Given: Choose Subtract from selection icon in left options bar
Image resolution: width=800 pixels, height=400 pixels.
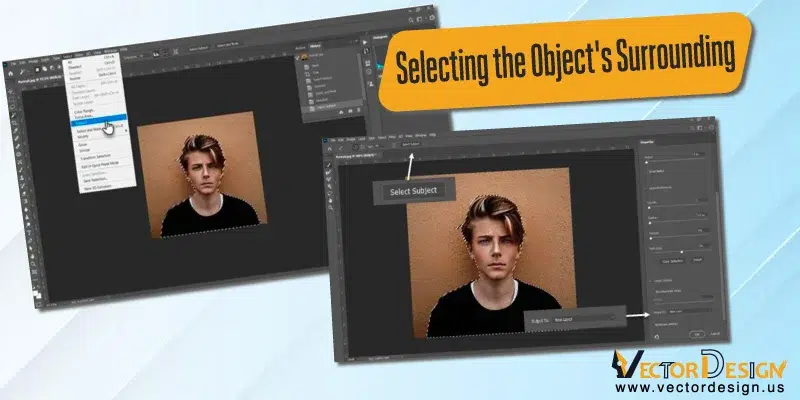Looking at the screenshot, I should [x=52, y=68].
